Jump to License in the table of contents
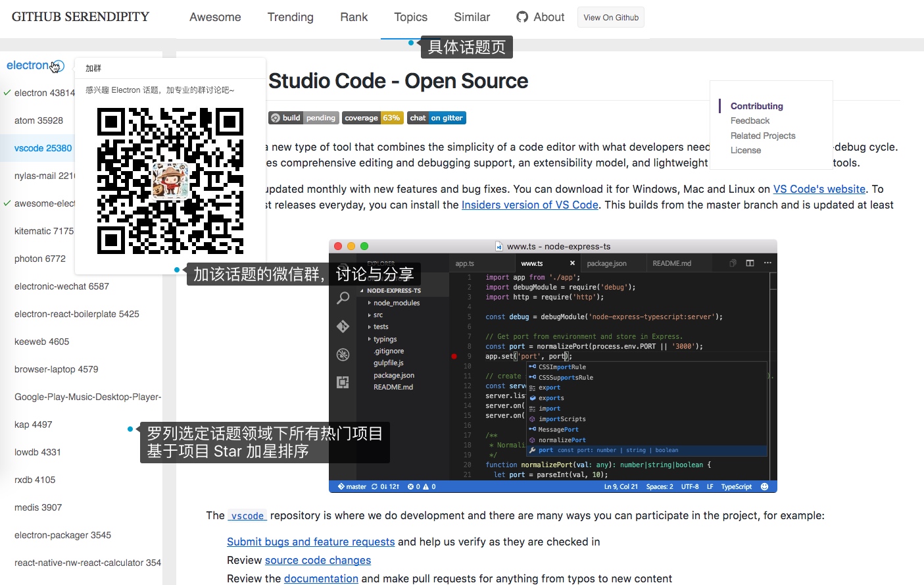This screenshot has height=585, width=924. pos(746,150)
